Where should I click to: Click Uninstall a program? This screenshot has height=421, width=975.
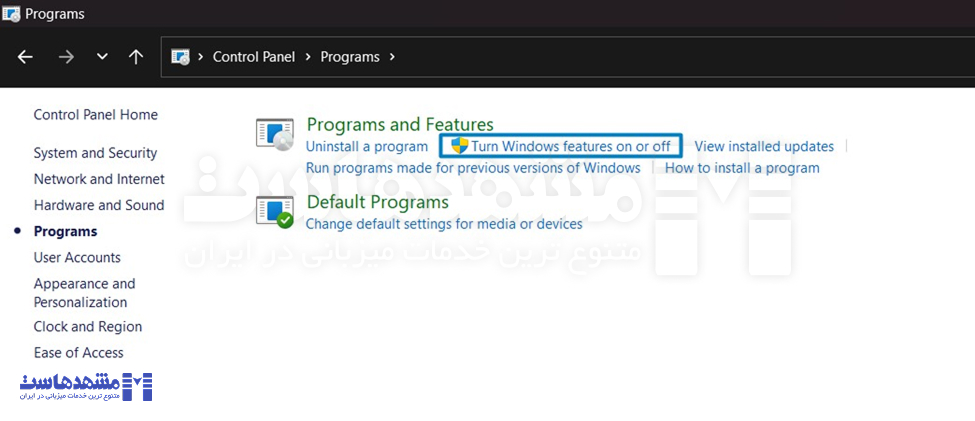[367, 147]
